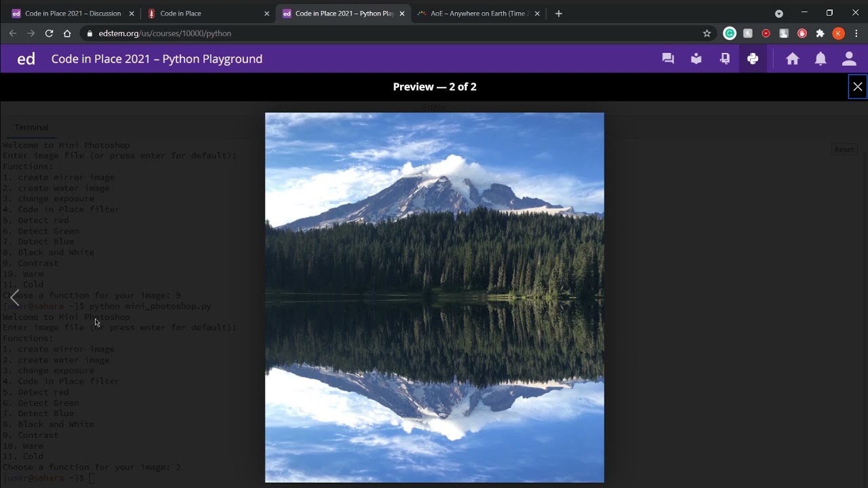
Task: Go back in browser history
Action: [12, 33]
